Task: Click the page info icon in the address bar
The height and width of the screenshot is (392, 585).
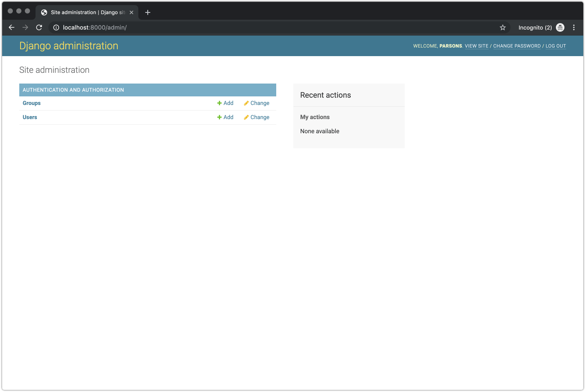Action: coord(56,27)
